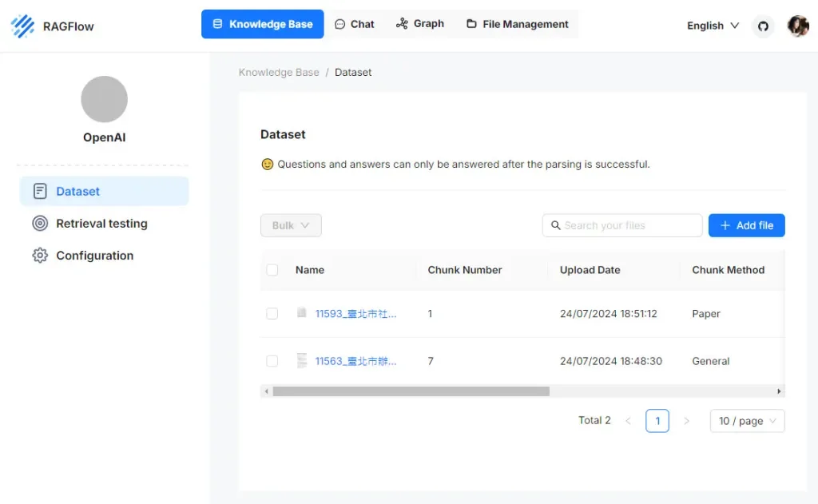The image size is (818, 504).
Task: Switch to the Chat tab
Action: (x=354, y=24)
